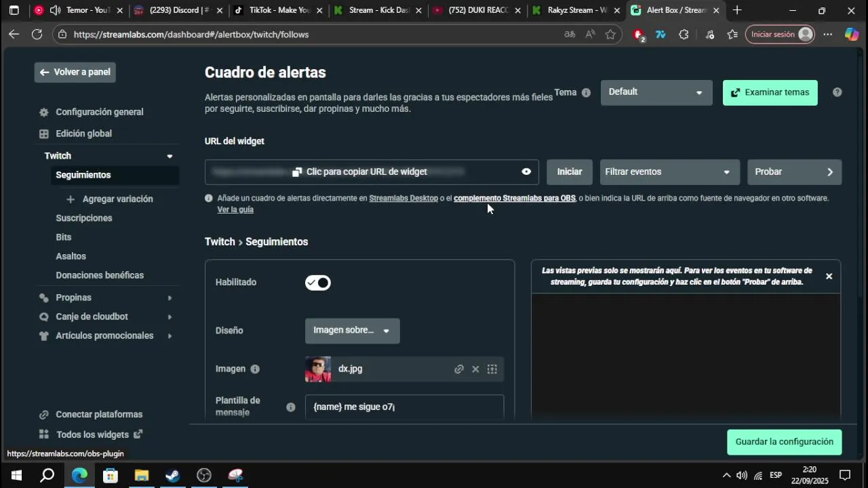Remove dx.jpg image with X icon
868x488 pixels.
[475, 369]
